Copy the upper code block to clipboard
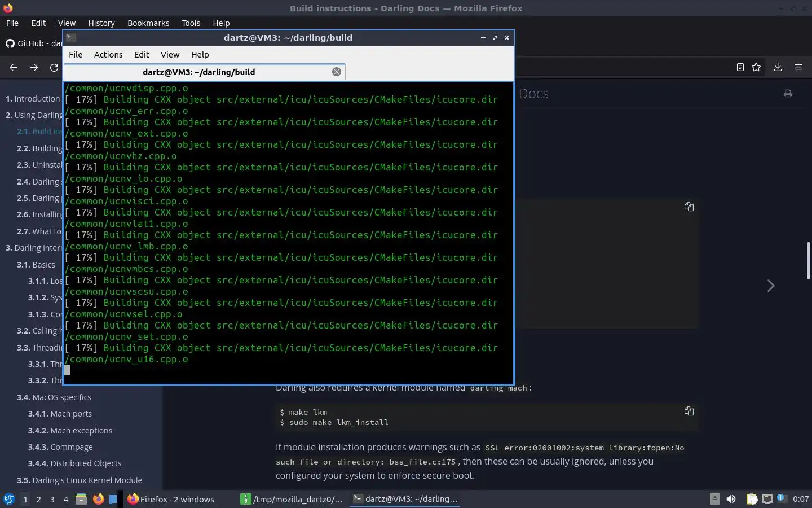This screenshot has height=508, width=812. 689,207
